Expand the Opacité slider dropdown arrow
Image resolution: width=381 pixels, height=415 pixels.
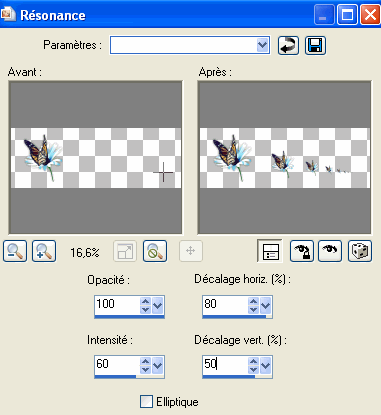(x=158, y=305)
